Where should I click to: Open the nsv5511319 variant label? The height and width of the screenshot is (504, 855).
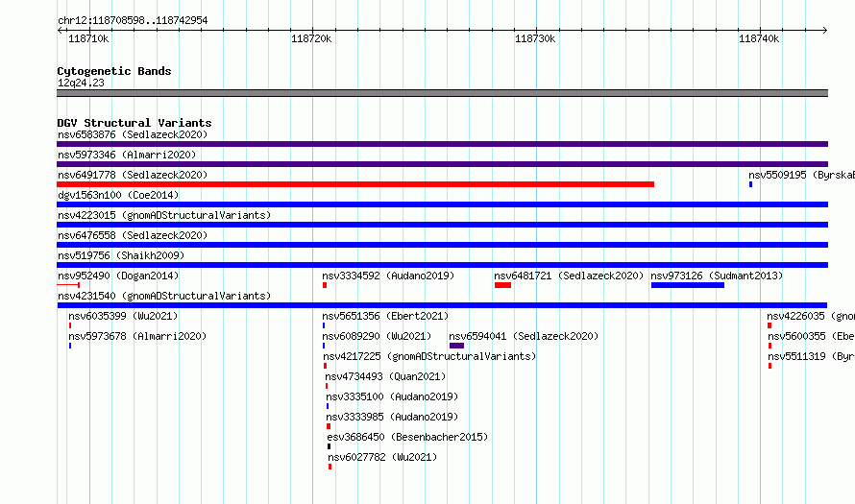pyautogui.click(x=812, y=356)
